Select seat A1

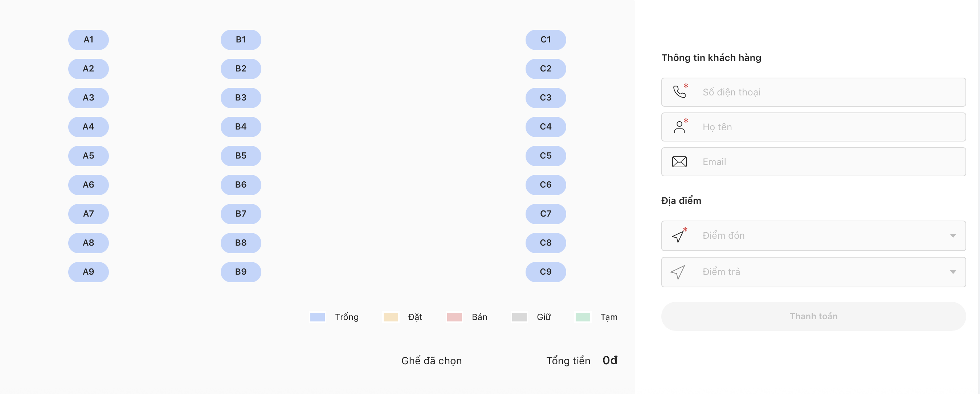click(88, 40)
